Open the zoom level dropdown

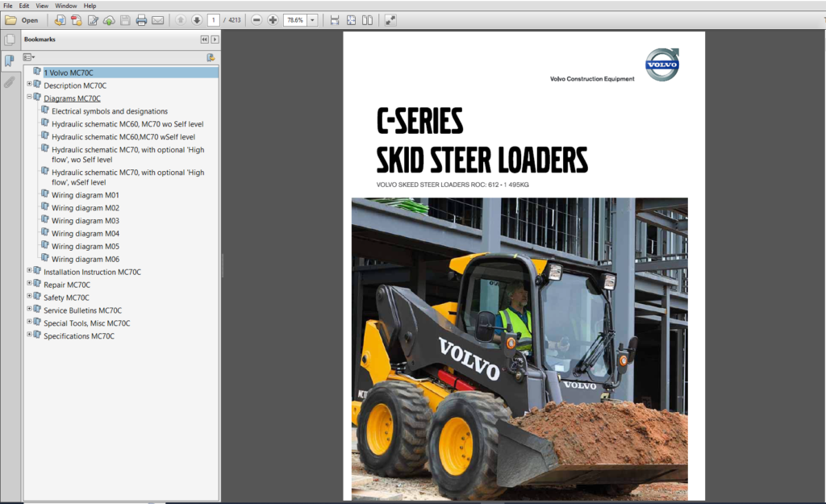pyautogui.click(x=313, y=20)
